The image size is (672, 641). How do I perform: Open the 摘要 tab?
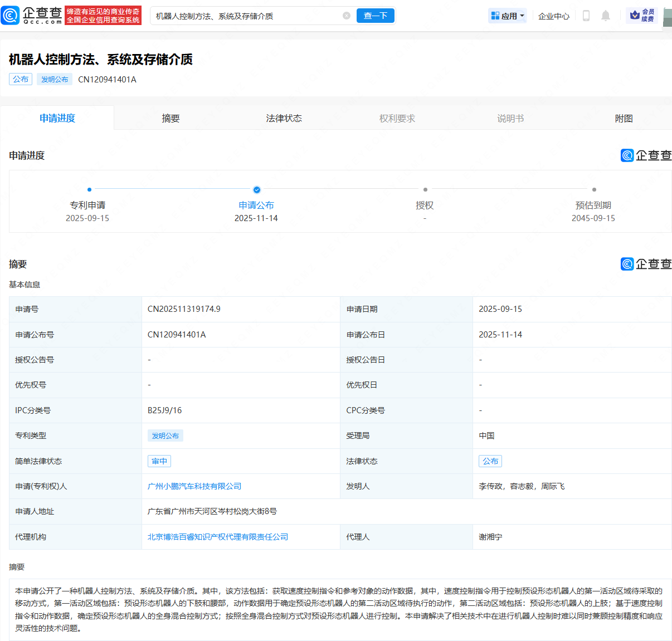[171, 118]
